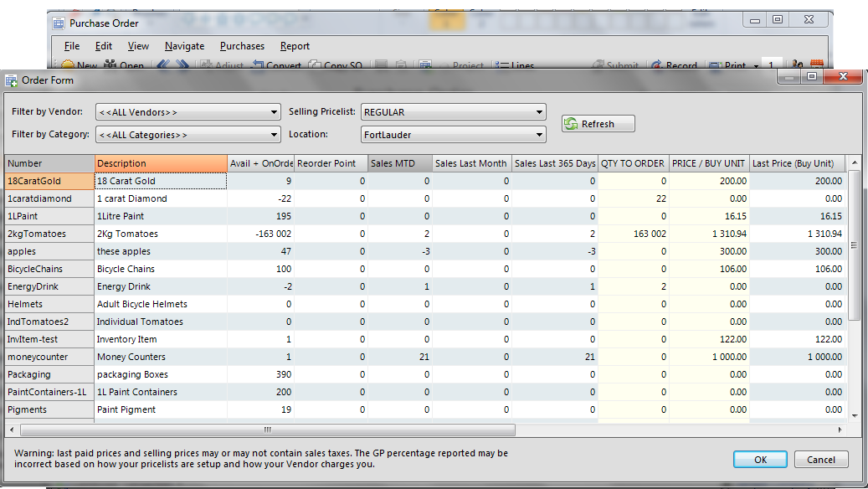Image resolution: width=868 pixels, height=489 pixels.
Task: Open the Selling Pricelist dropdown
Action: pyautogui.click(x=453, y=112)
